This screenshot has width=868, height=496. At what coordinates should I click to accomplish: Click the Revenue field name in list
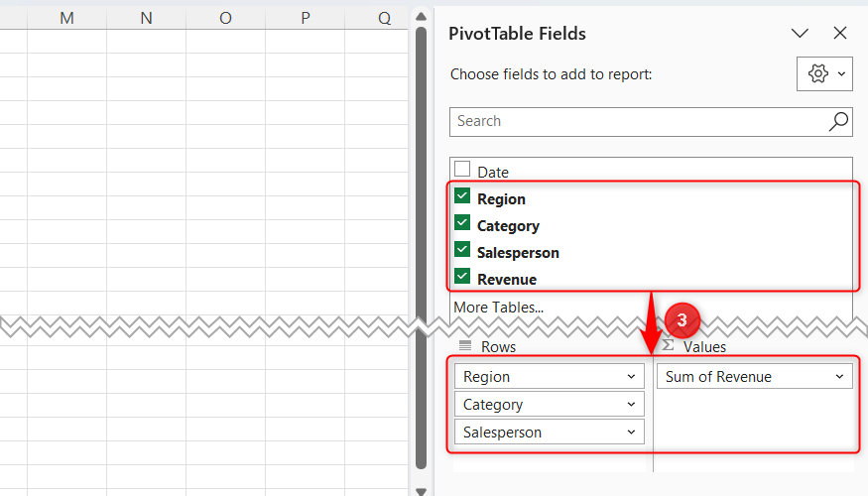(x=507, y=280)
